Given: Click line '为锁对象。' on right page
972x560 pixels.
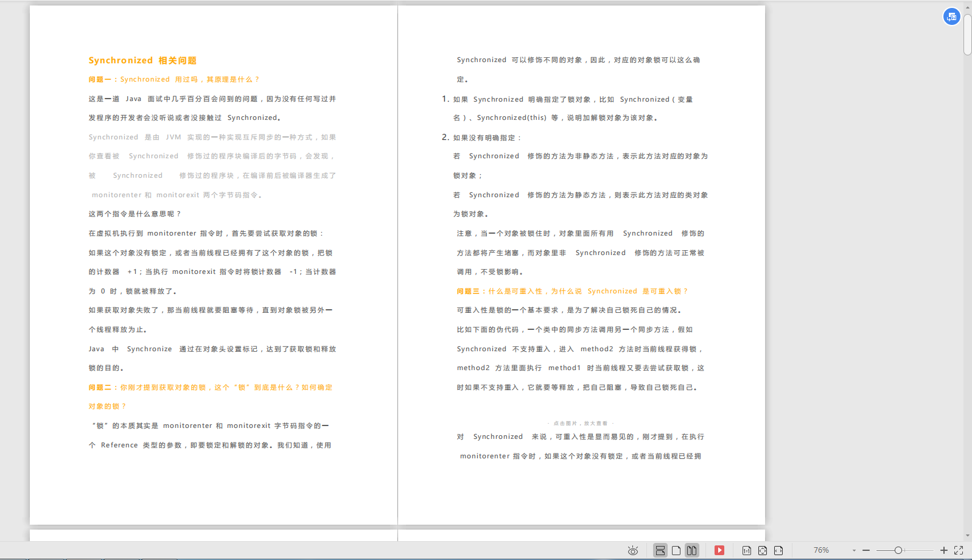Looking at the screenshot, I should tap(471, 214).
